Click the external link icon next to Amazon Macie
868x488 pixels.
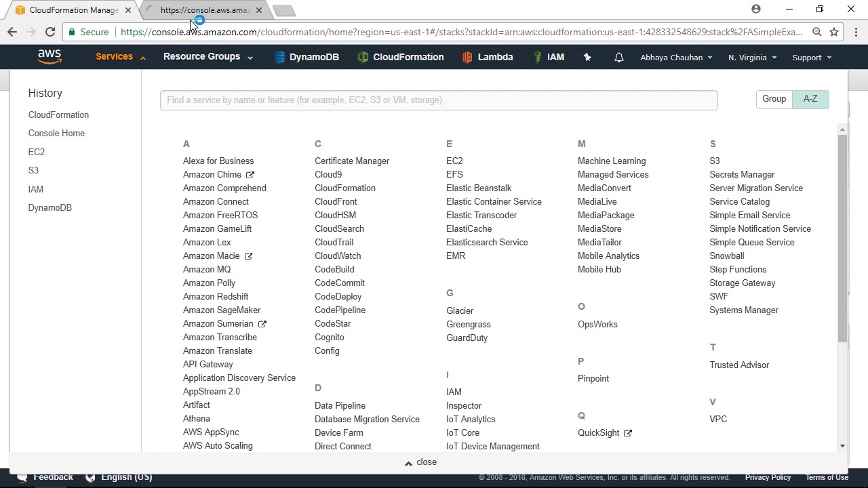(x=248, y=256)
